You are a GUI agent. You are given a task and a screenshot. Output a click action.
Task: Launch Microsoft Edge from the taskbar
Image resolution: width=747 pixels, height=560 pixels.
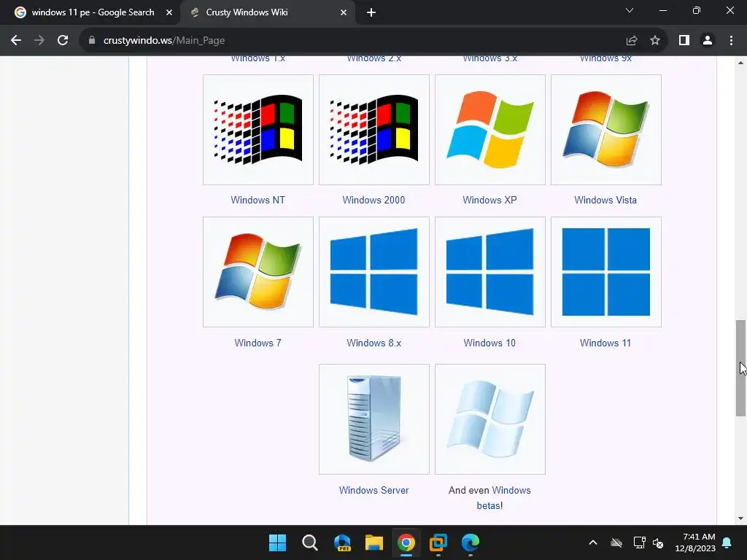tap(471, 542)
